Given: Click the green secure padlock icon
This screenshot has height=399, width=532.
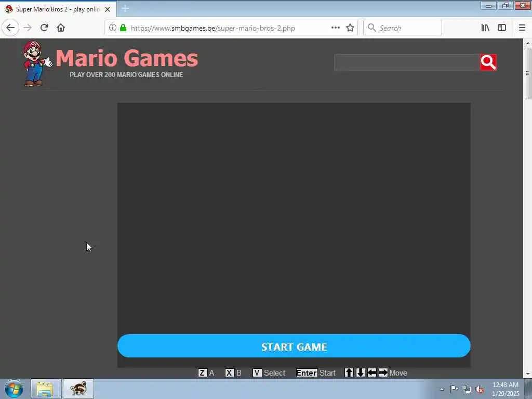Looking at the screenshot, I should [x=123, y=28].
